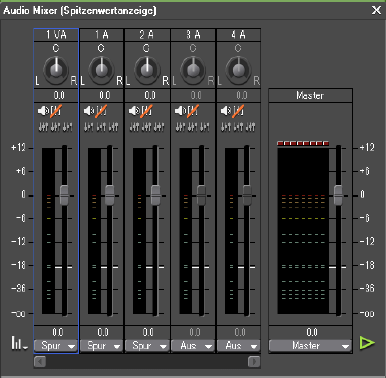Viewport: 386px width, 378px height.
Task: Grab the 4 A volume fader handle
Action: click(x=247, y=195)
